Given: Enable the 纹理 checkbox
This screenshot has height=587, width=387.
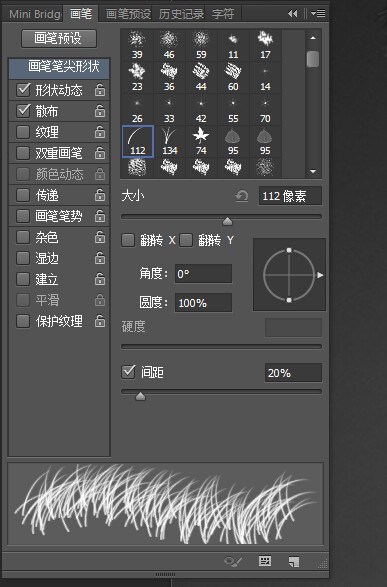Looking at the screenshot, I should coord(23,132).
